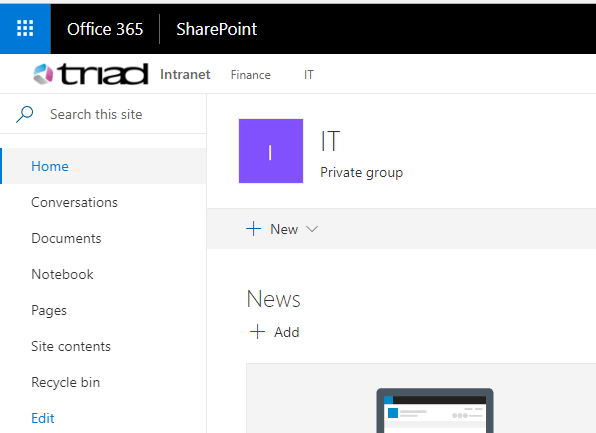This screenshot has height=433, width=596.
Task: Open the Intranet hub link
Action: (x=185, y=75)
